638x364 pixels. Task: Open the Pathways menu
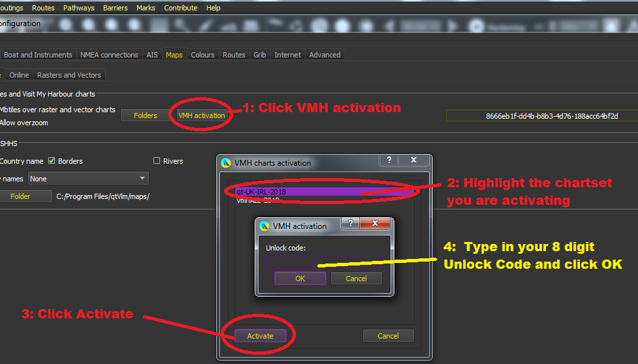(x=78, y=8)
